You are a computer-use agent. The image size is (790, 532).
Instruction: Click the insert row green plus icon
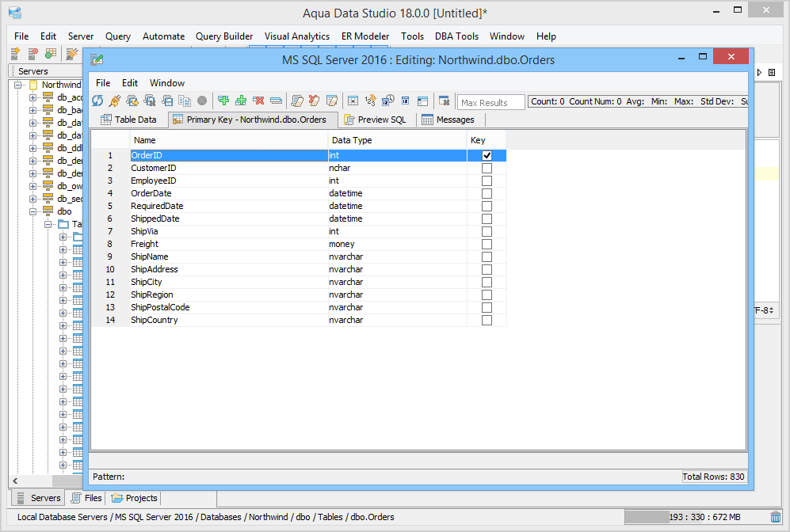click(x=223, y=101)
